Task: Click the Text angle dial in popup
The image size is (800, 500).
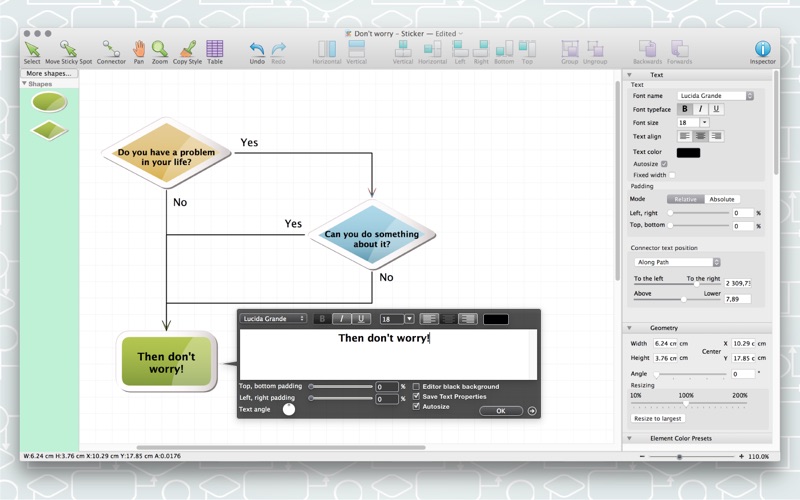Action: point(289,409)
